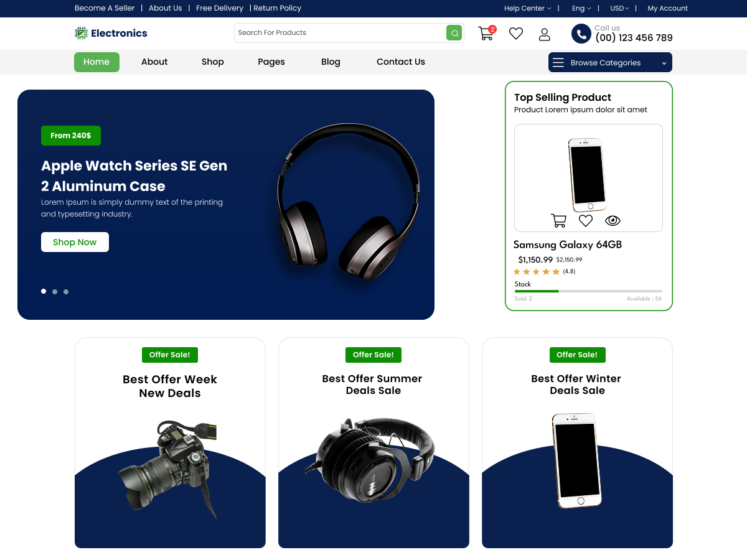This screenshot has height=560, width=747.
Task: Click the phone icon next to Call us
Action: tap(580, 34)
